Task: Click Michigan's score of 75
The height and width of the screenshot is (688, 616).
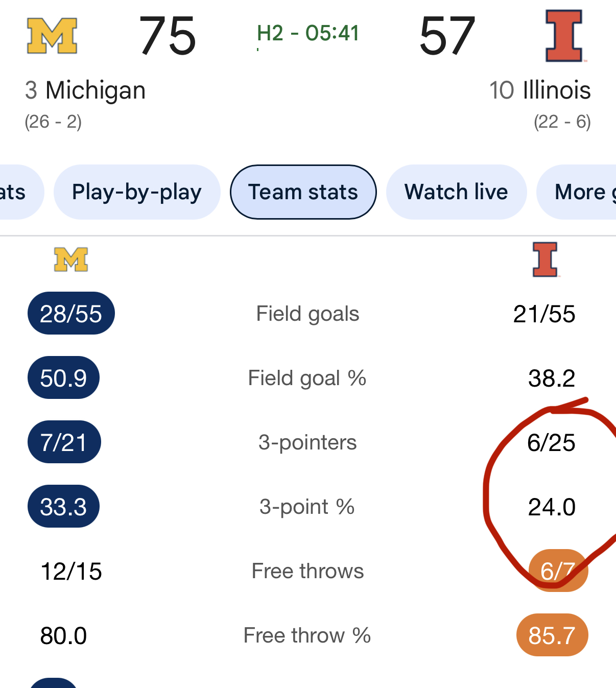Action: 167,36
